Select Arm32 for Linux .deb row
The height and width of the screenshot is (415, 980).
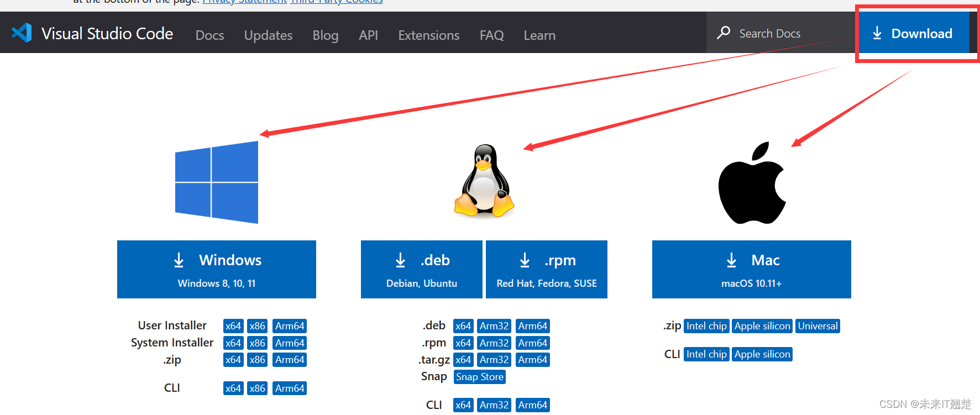[x=494, y=326]
